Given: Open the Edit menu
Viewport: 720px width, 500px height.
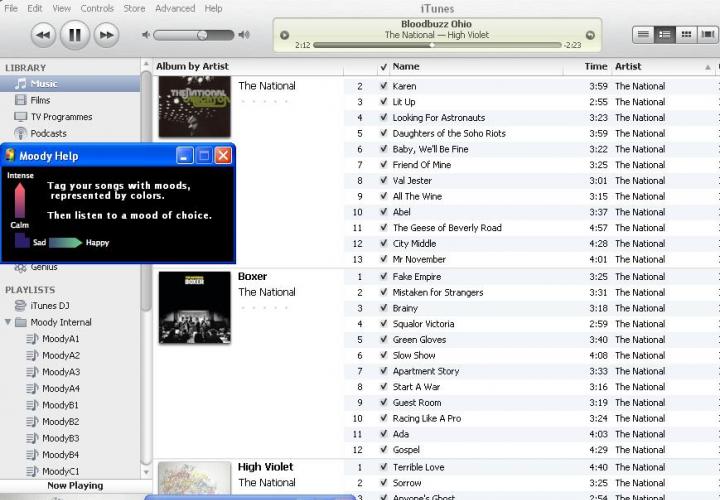Looking at the screenshot, I should [x=34, y=8].
